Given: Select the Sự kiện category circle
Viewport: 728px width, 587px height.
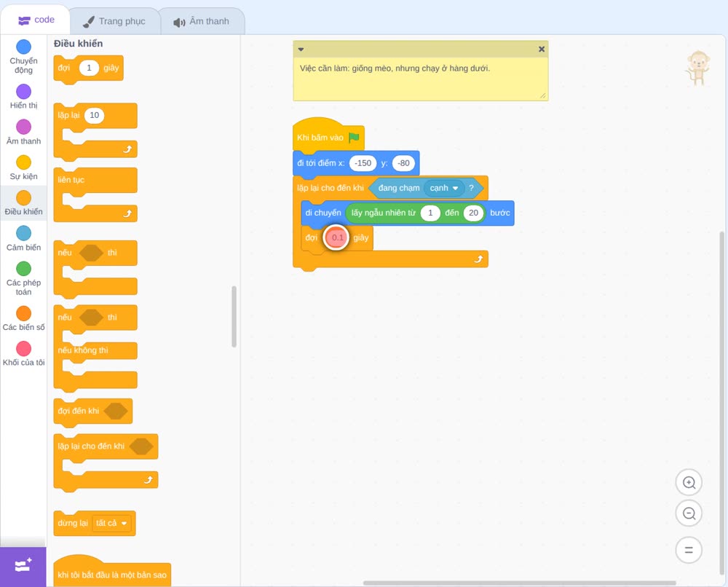Looking at the screenshot, I should pos(24,162).
